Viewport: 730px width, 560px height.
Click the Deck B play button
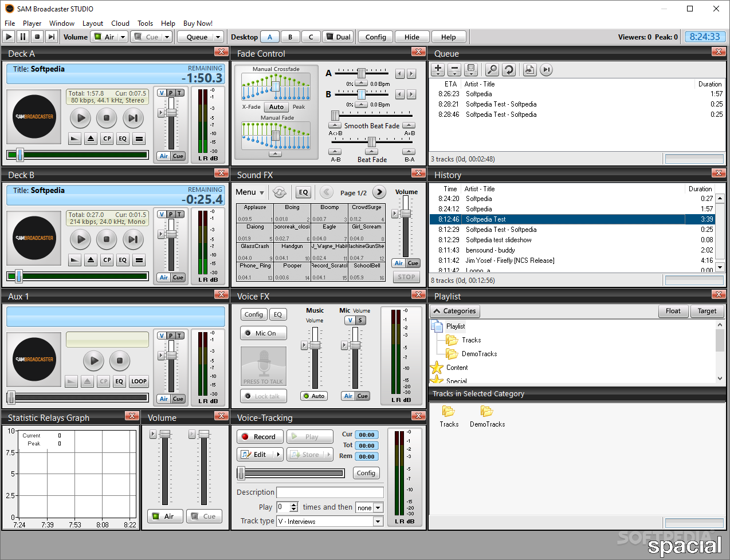[x=81, y=239]
